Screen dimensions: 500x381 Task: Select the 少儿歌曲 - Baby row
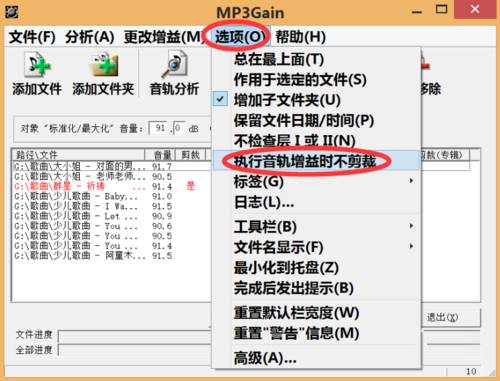pyautogui.click(x=112, y=196)
